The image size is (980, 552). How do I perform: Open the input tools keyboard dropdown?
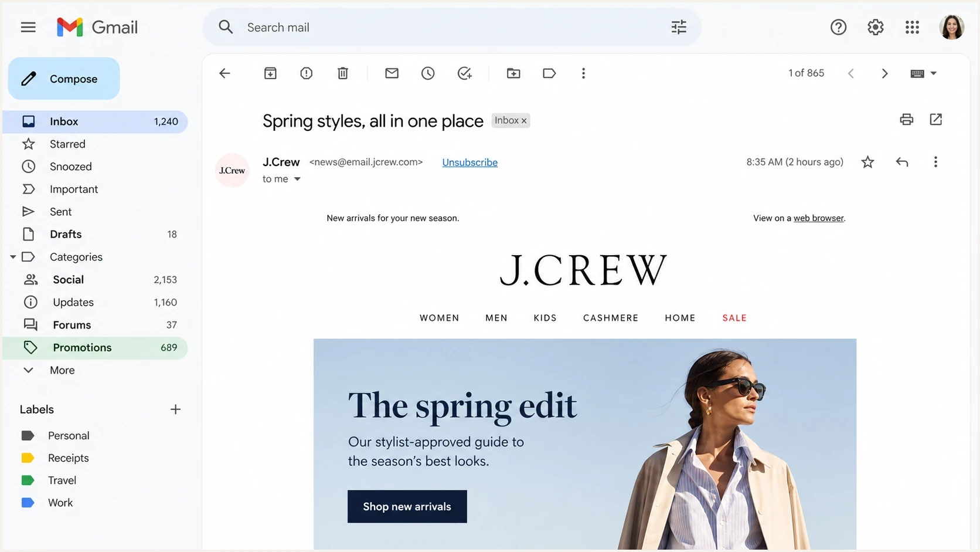tap(924, 73)
